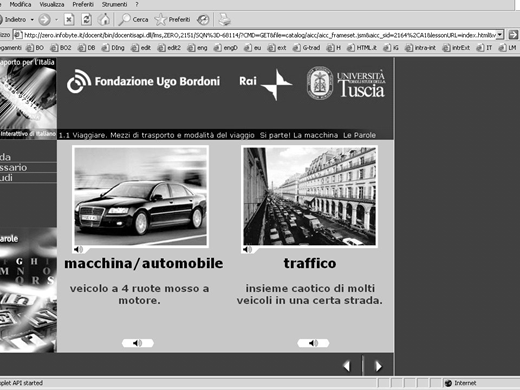This screenshot has width=520, height=390.
Task: Open the iG bookmark link
Action: [x=391, y=48]
